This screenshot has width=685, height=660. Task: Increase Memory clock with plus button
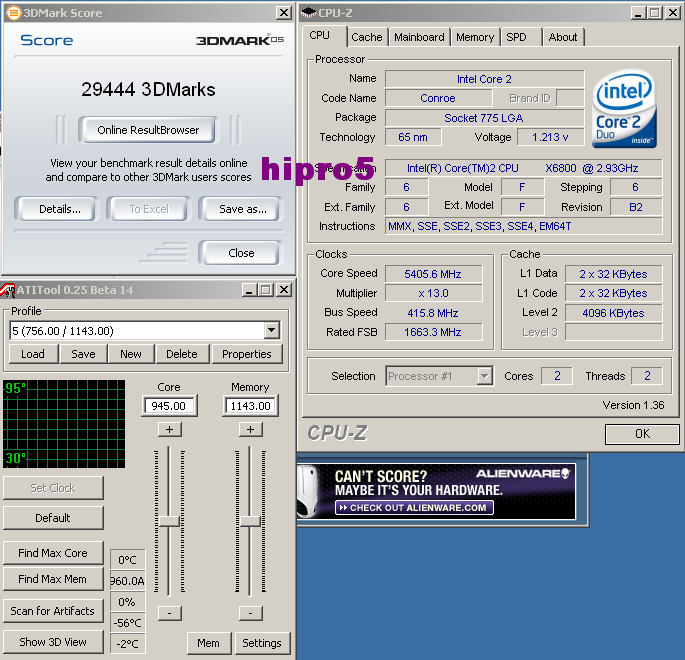(x=250, y=429)
